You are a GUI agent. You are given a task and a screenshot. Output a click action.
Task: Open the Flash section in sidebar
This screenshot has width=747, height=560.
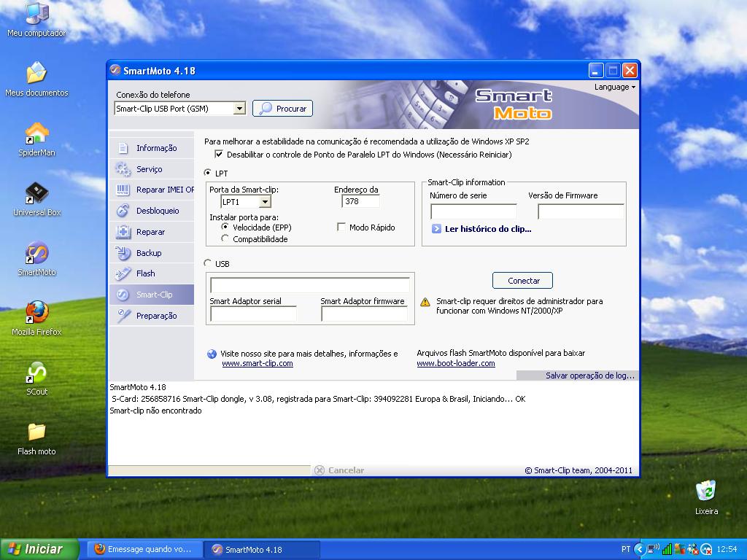tap(152, 273)
